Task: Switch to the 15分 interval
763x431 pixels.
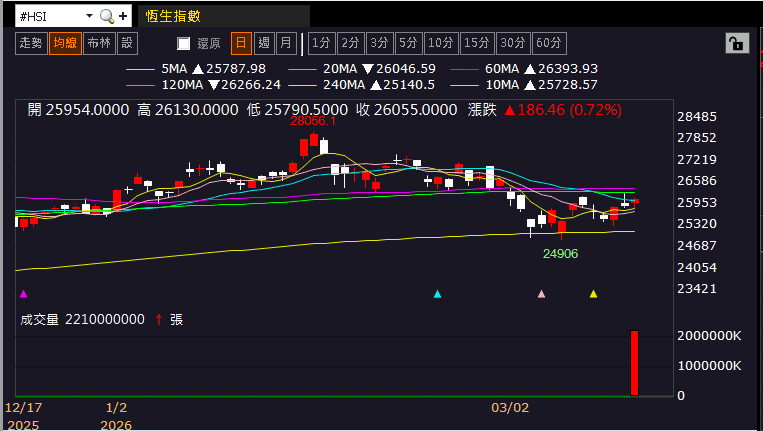Action: (477, 43)
